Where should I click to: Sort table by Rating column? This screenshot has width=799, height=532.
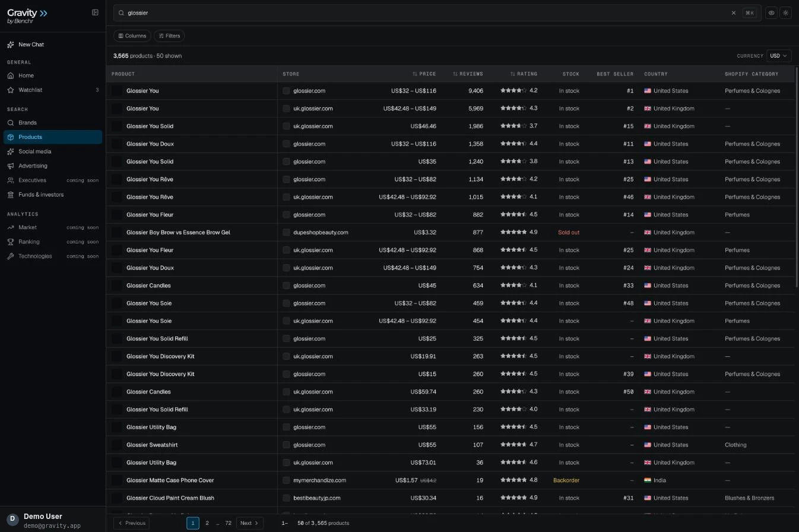tap(524, 74)
